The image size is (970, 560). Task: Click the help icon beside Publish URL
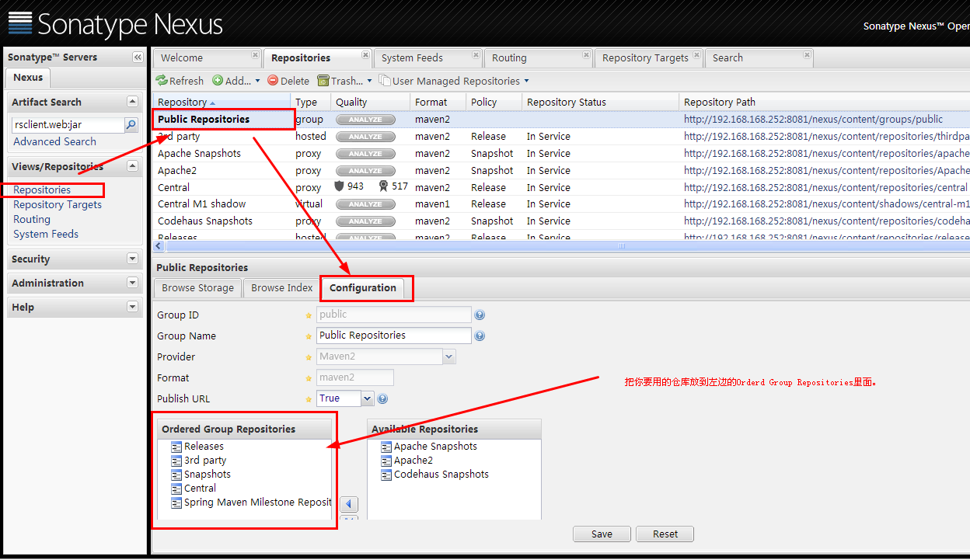click(382, 399)
